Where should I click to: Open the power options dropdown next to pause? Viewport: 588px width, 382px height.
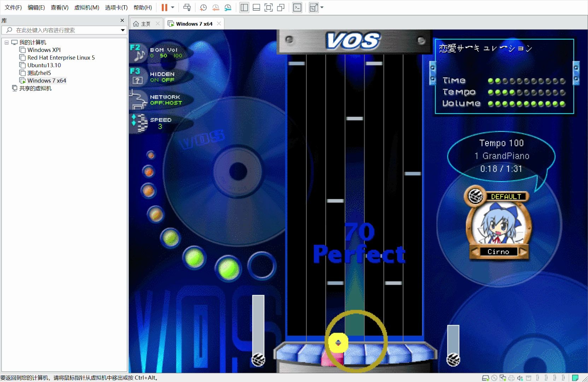point(173,7)
